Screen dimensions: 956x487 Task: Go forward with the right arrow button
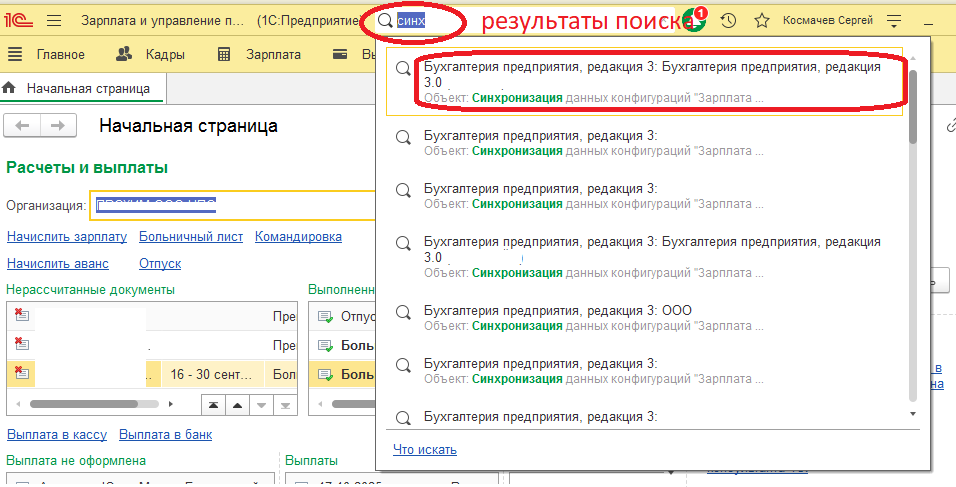(x=58, y=126)
